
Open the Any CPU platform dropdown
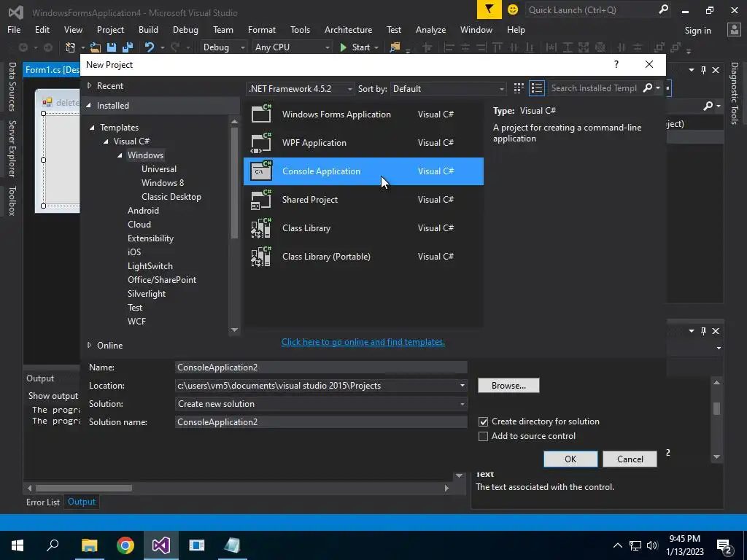[x=292, y=47]
